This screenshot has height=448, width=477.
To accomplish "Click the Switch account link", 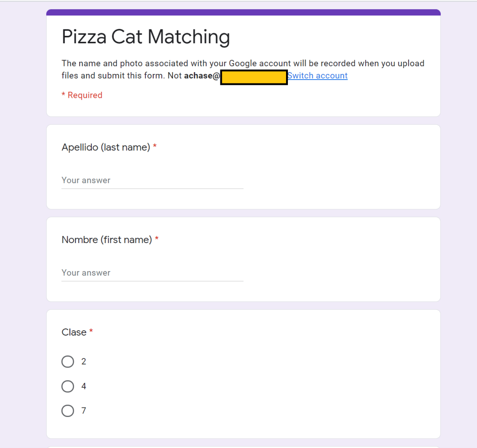I will [x=317, y=76].
